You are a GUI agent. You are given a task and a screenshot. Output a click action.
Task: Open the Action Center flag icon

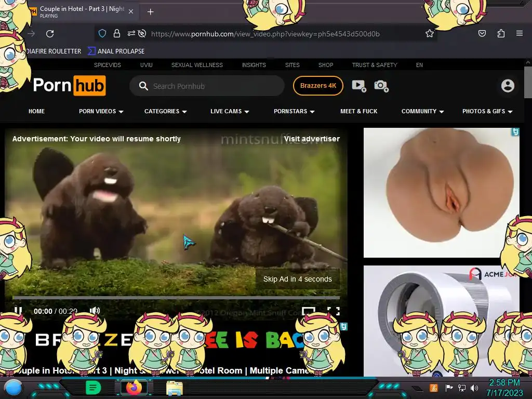point(449,388)
